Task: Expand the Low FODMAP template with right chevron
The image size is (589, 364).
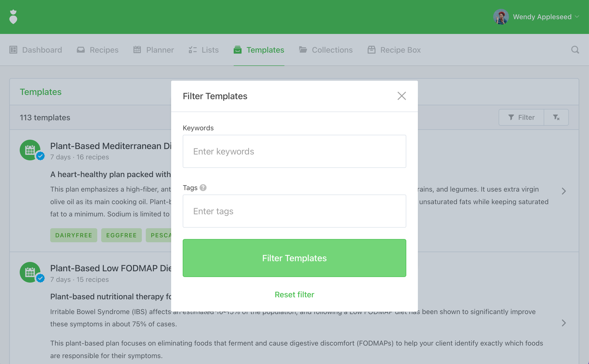Action: point(564,323)
